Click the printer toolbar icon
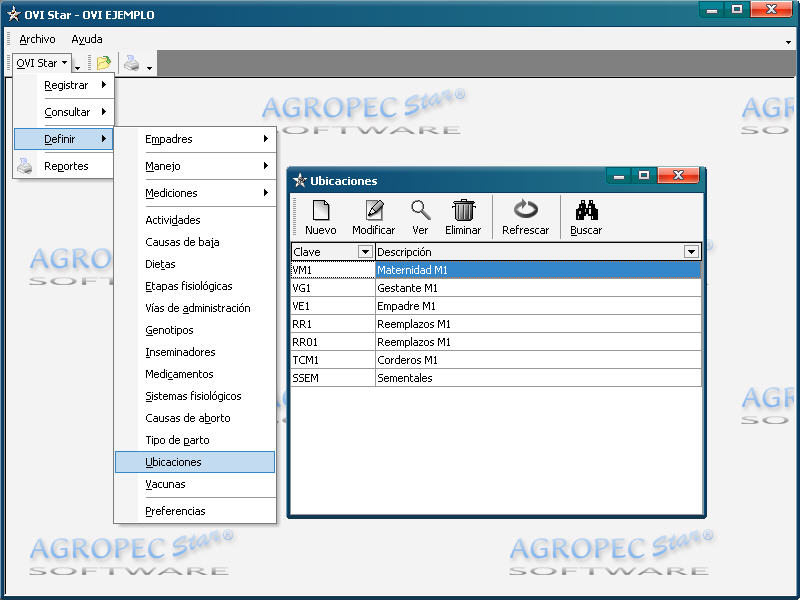Image resolution: width=800 pixels, height=600 pixels. (132, 63)
